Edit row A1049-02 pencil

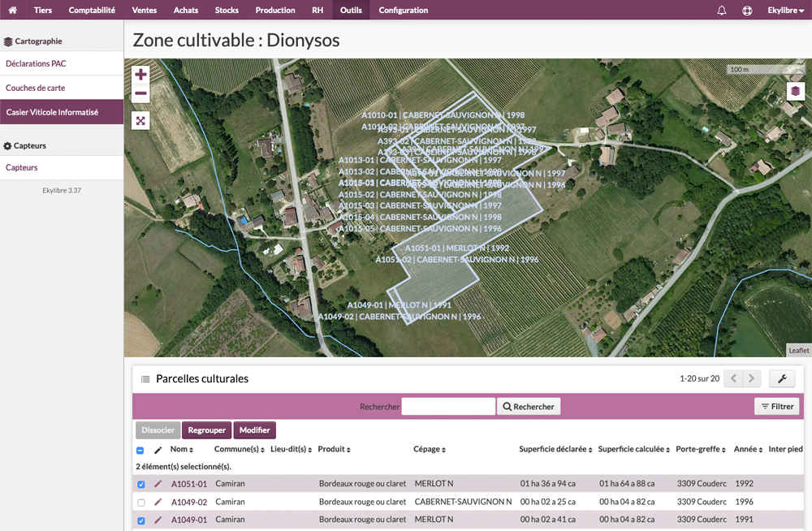[158, 502]
